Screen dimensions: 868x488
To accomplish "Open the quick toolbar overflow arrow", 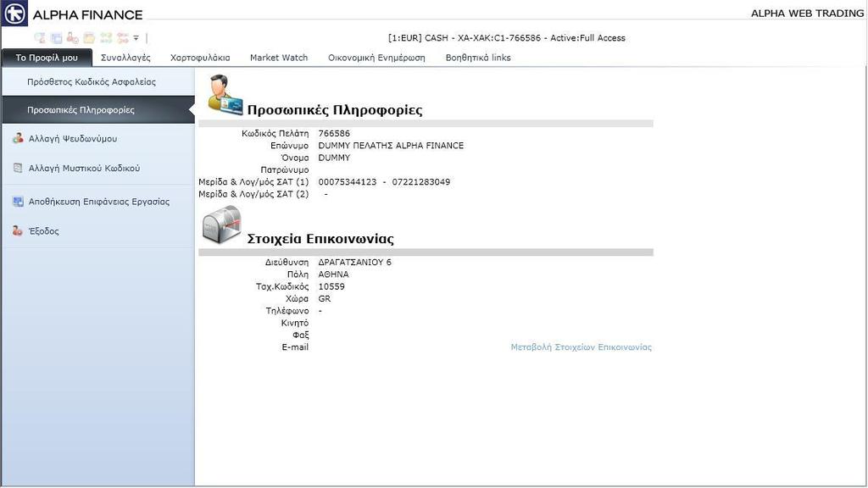I will click(x=136, y=38).
